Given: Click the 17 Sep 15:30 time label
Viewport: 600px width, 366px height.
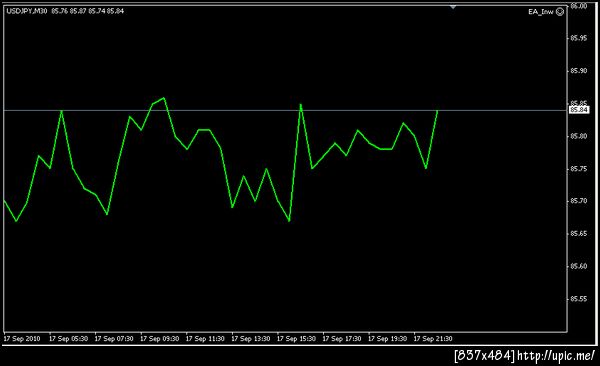Looking at the screenshot, I should point(296,339).
